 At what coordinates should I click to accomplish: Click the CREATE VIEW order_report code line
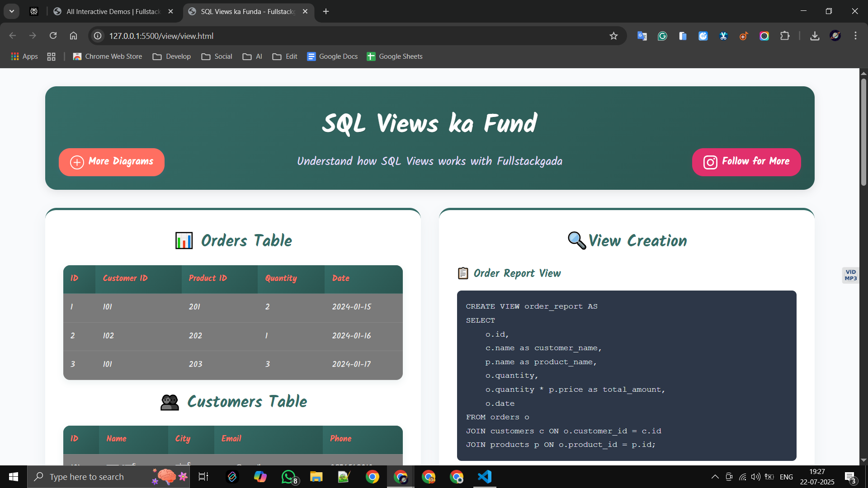(532, 306)
